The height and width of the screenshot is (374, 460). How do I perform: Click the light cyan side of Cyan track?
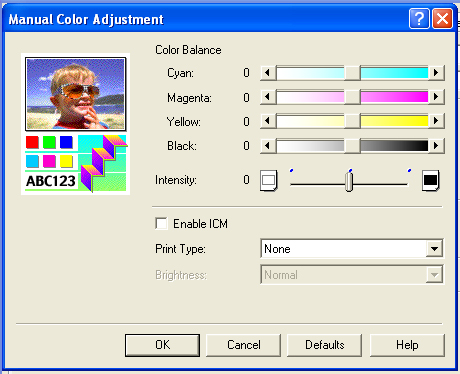pos(310,73)
